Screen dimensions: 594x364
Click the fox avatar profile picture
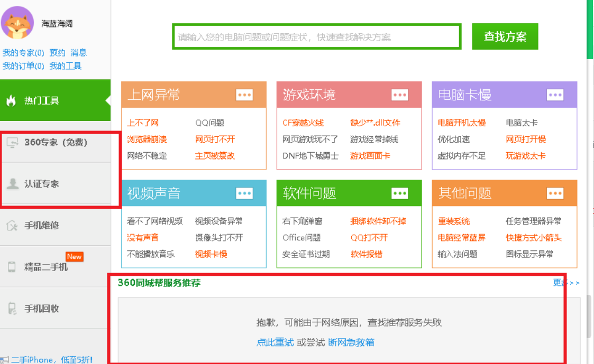[x=17, y=23]
